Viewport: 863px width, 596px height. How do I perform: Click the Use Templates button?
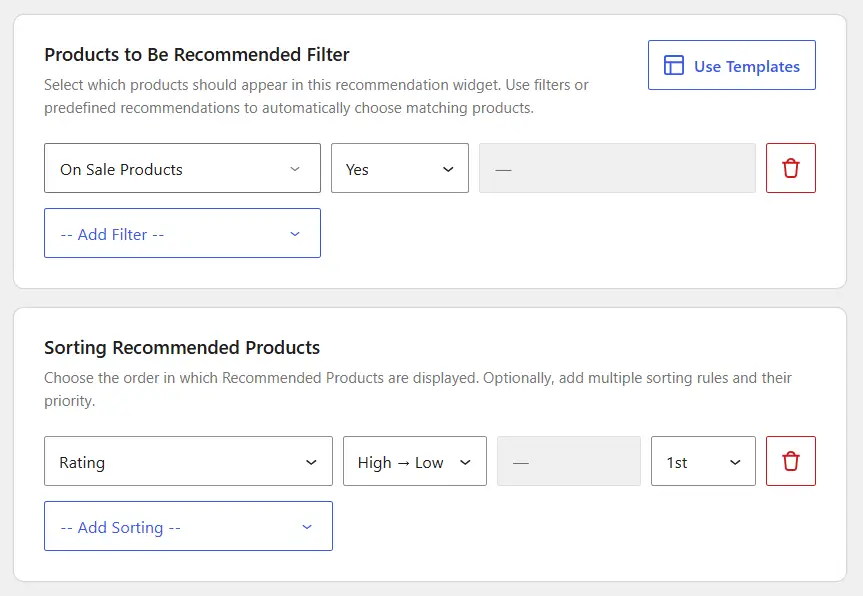[731, 65]
